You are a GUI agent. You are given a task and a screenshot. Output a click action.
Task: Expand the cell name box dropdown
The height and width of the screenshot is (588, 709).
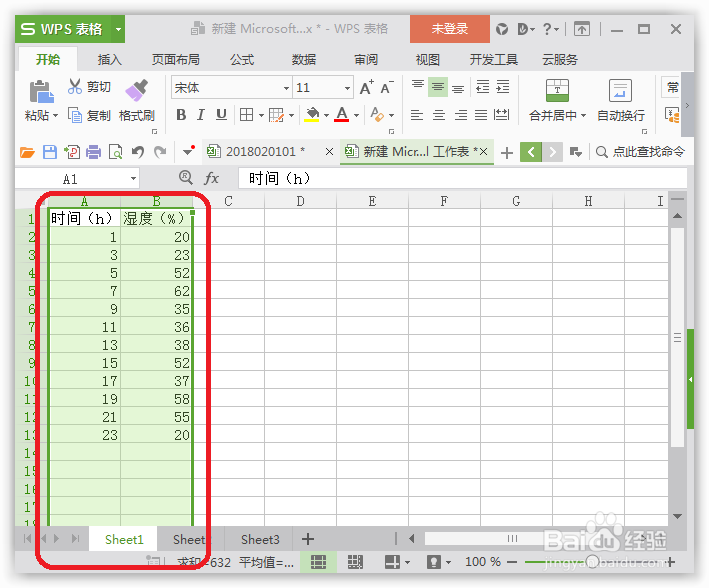133,179
